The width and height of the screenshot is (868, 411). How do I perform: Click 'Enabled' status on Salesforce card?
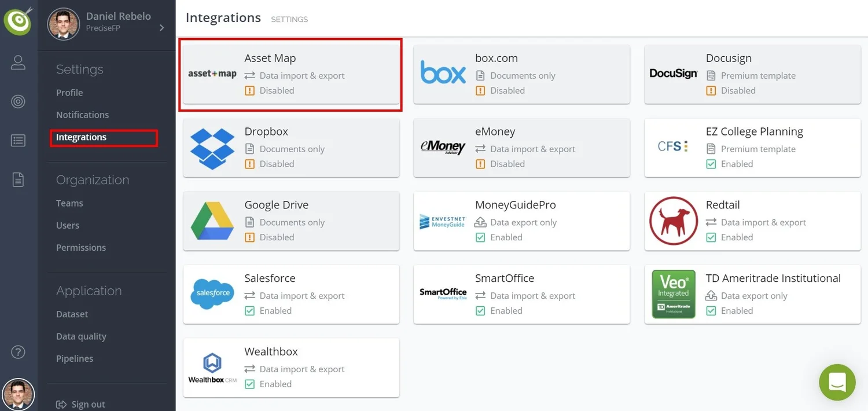tap(275, 311)
